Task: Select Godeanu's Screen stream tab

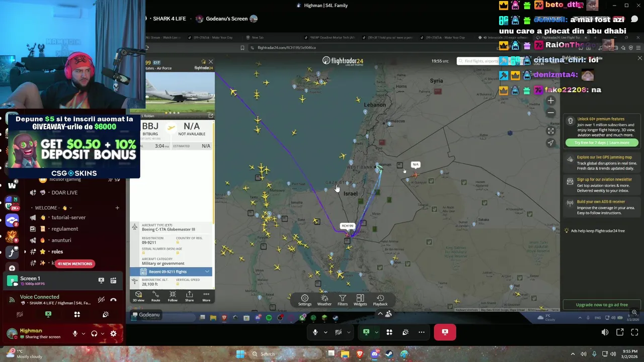Action: pyautogui.click(x=226, y=19)
